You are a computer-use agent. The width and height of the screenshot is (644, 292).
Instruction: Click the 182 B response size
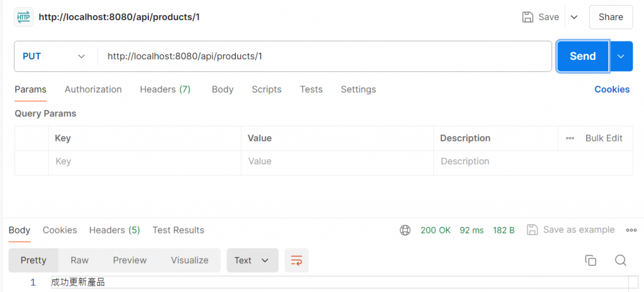click(504, 230)
